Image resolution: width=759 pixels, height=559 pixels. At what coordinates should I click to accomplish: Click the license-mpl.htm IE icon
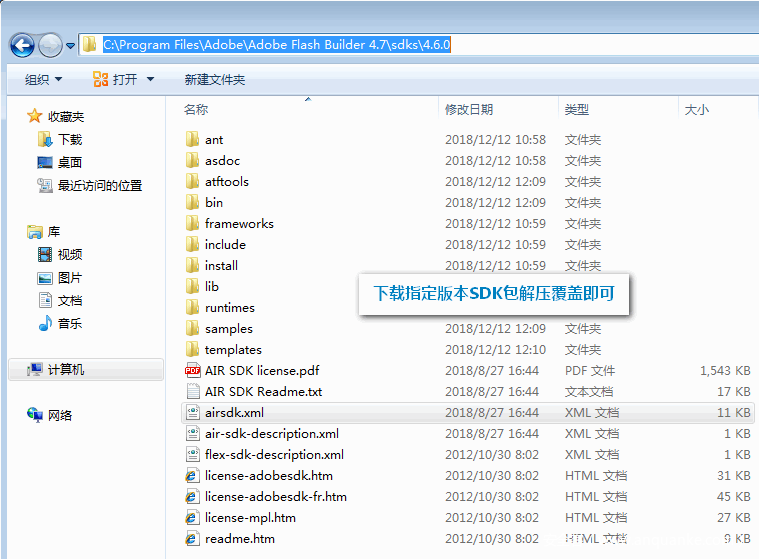[192, 518]
